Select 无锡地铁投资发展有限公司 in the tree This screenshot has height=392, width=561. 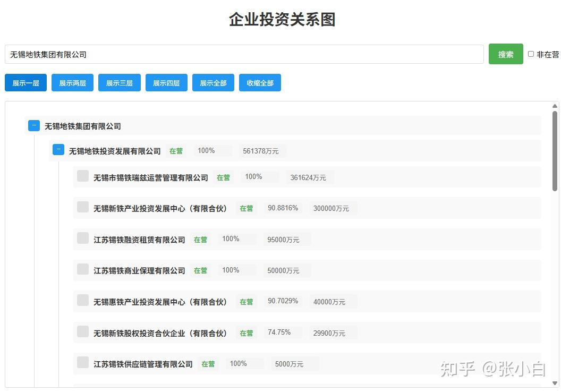tap(115, 151)
